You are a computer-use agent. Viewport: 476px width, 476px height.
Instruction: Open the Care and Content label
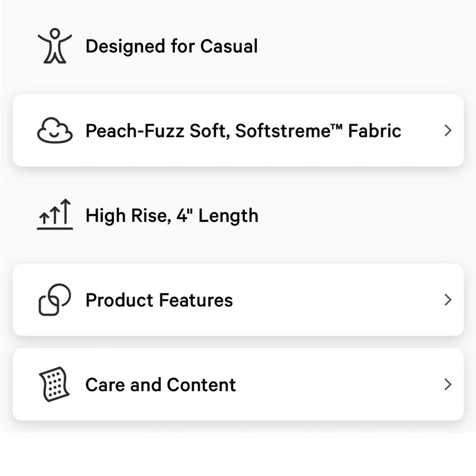pyautogui.click(x=160, y=385)
